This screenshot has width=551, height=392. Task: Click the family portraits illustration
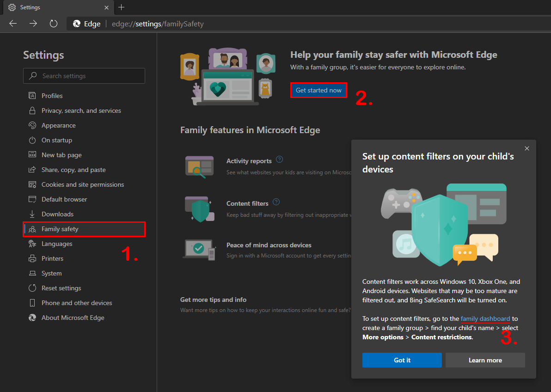[x=228, y=77]
